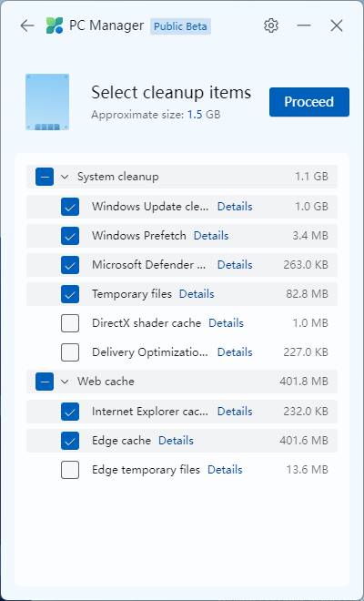Go back with the arrow icon

click(x=27, y=25)
